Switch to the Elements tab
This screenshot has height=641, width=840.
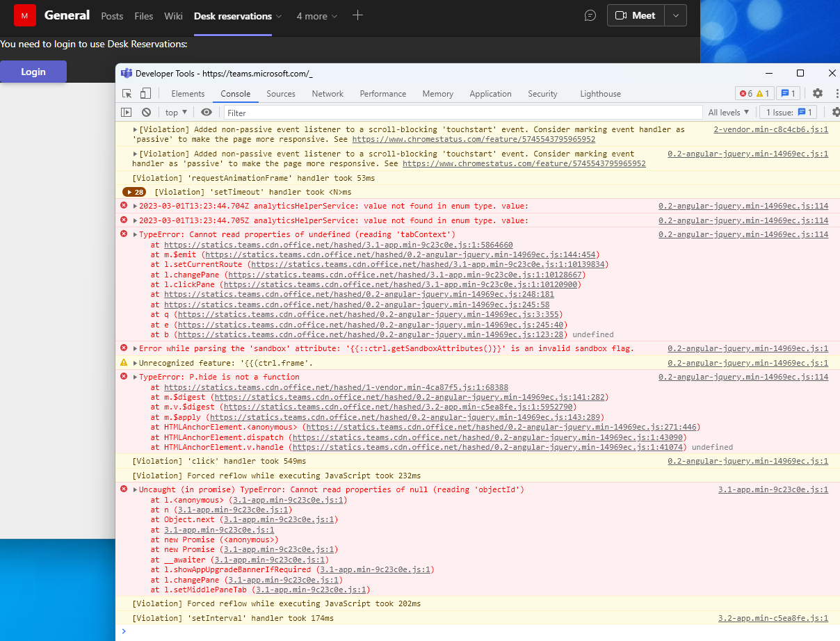(x=188, y=94)
